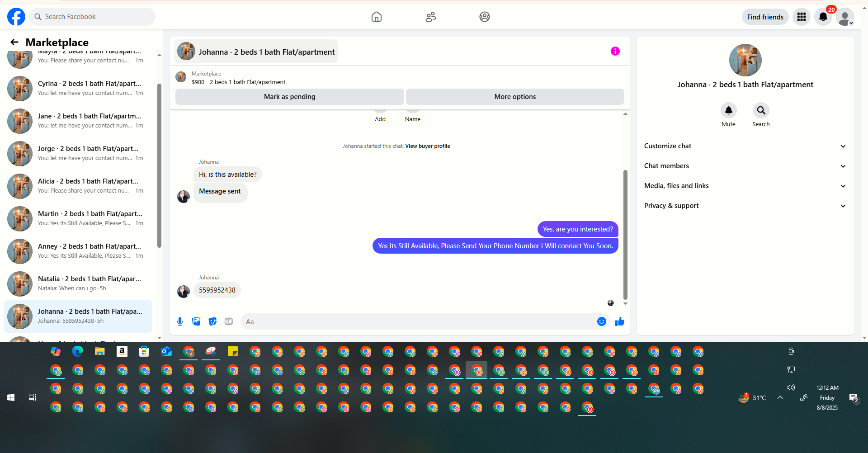868x453 pixels.
Task: Open the Microsoft Store taskbar icon
Action: click(x=144, y=351)
